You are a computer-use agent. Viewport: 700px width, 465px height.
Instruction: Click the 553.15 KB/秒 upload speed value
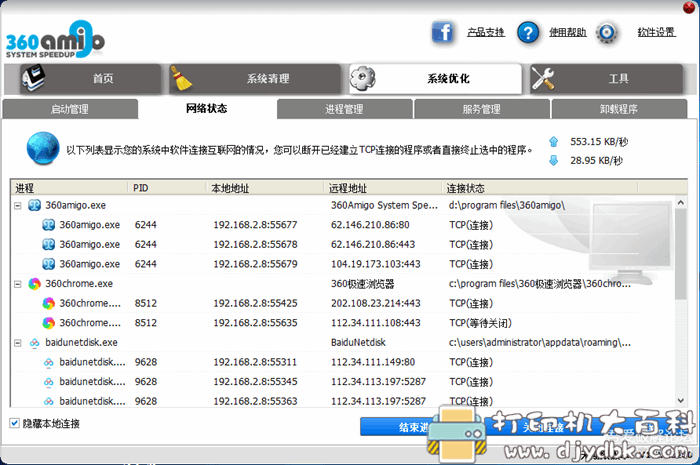pos(599,142)
